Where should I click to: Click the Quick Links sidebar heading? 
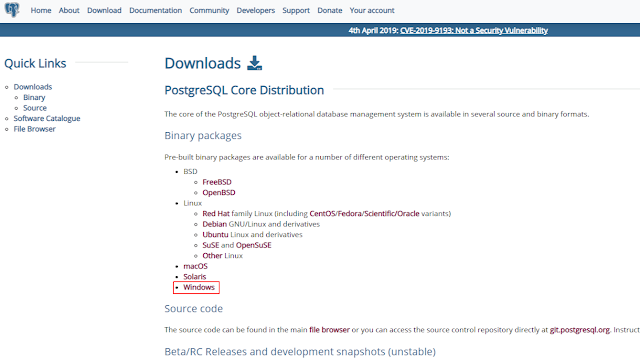(x=35, y=63)
